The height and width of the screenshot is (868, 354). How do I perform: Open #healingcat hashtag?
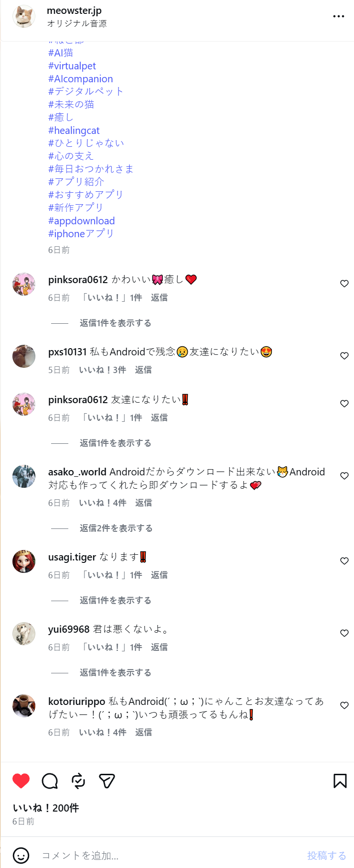tap(74, 130)
